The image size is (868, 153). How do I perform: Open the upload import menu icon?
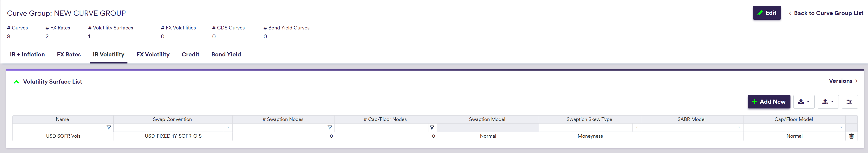[x=828, y=102]
